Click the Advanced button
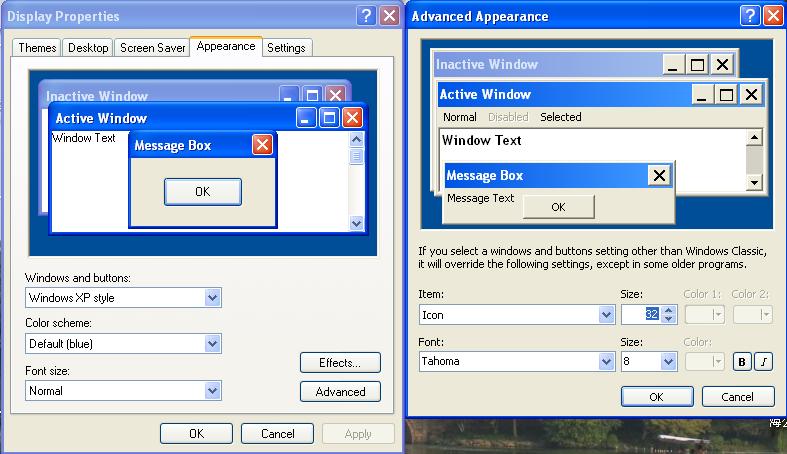Viewport: 787px width, 454px height. 340,392
